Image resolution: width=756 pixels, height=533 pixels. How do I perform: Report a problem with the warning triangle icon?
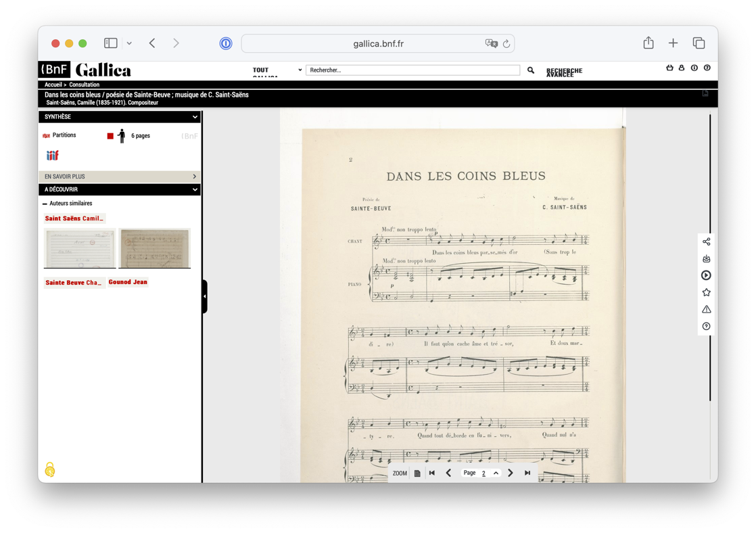click(x=707, y=309)
